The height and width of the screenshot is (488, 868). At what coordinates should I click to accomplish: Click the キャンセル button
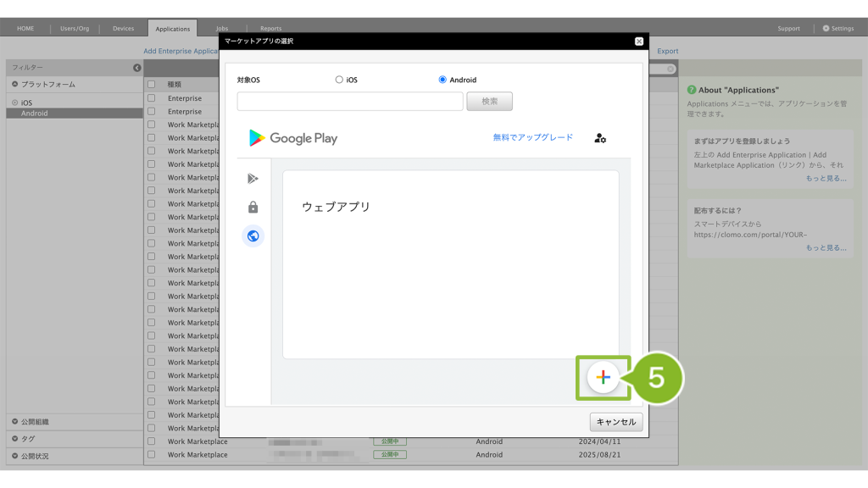(x=616, y=422)
